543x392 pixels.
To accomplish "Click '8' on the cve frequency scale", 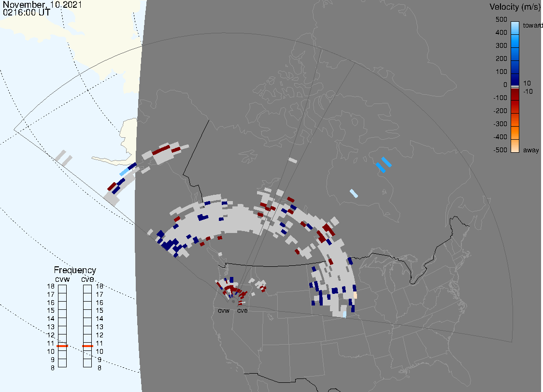I will (x=100, y=368).
